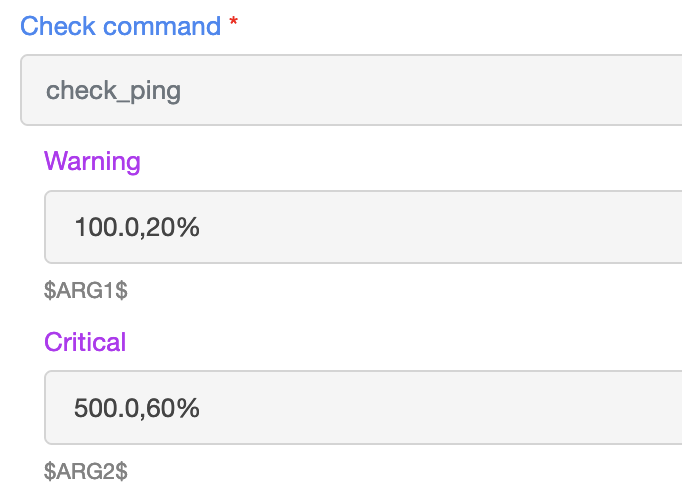682x498 pixels.
Task: Select the check_ping text value
Action: [x=114, y=91]
